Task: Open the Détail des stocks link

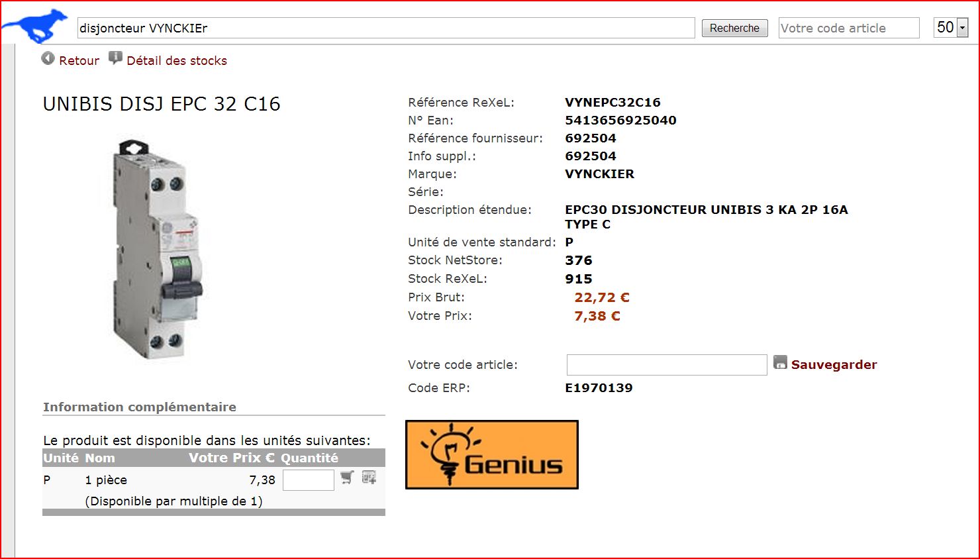Action: coord(176,61)
